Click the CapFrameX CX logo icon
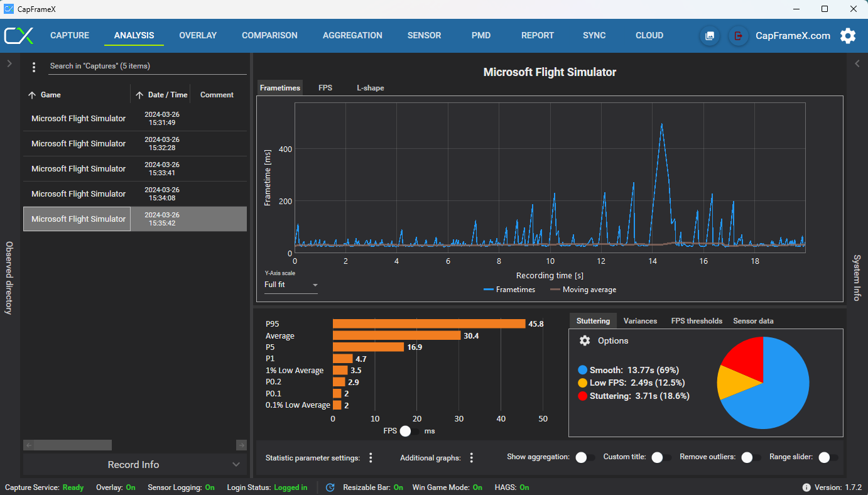The width and height of the screenshot is (868, 495). [18, 36]
